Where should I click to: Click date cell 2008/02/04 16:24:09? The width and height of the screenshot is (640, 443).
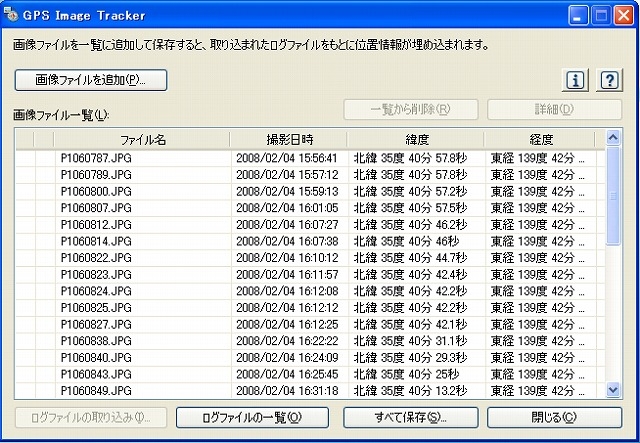pos(287,358)
